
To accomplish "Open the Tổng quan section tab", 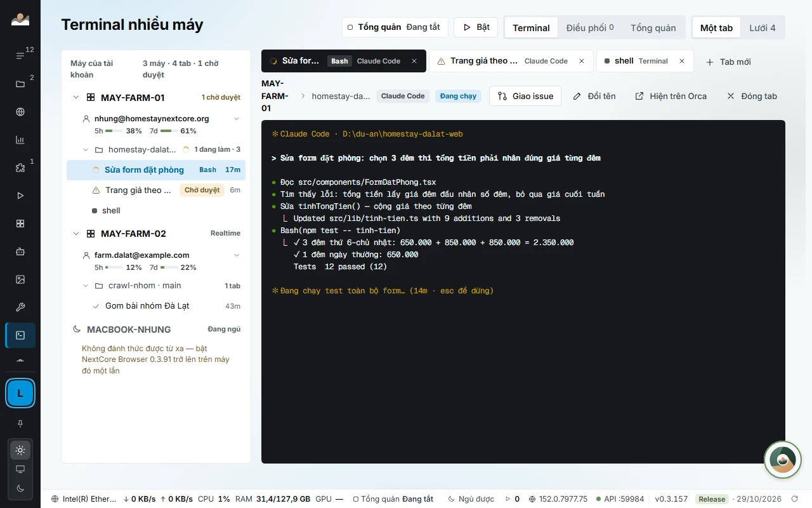I will coord(653,28).
